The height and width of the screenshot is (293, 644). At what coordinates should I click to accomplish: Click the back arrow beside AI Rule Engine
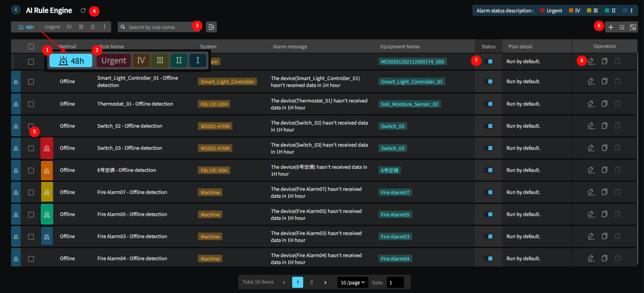click(x=16, y=10)
